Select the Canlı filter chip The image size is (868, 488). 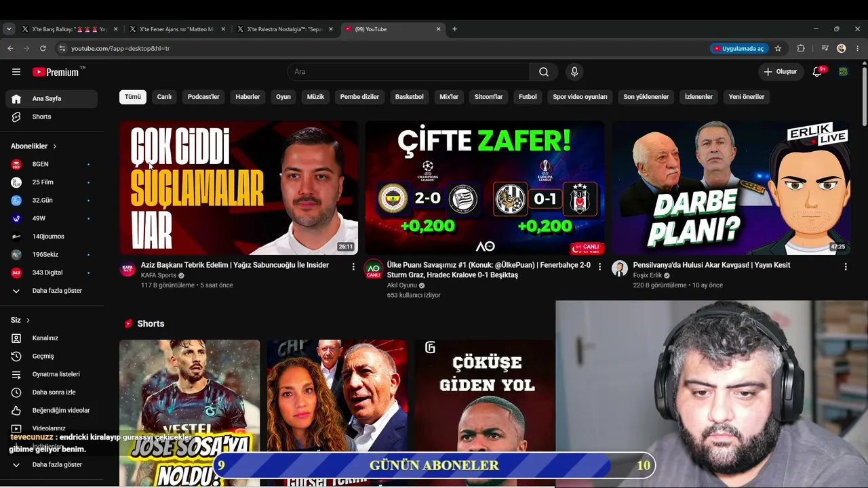click(164, 97)
